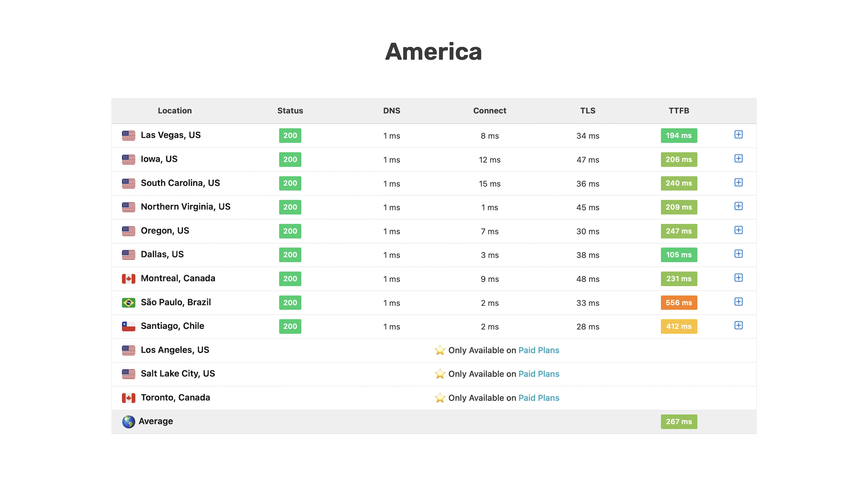Screen dimensions: 868x477
Task: Expand South Carolina row details
Action: tap(738, 183)
